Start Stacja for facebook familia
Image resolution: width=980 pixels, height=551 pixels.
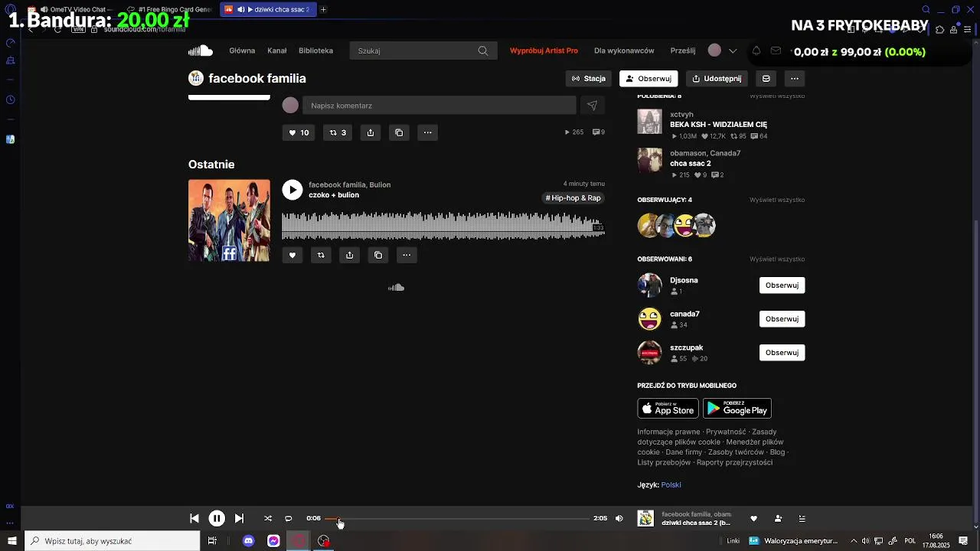[589, 78]
